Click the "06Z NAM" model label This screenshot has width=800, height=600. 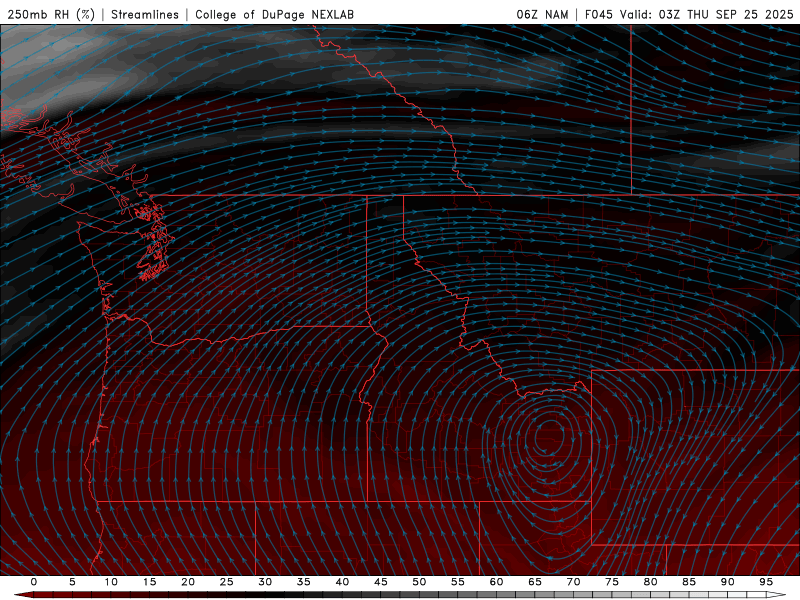point(542,14)
